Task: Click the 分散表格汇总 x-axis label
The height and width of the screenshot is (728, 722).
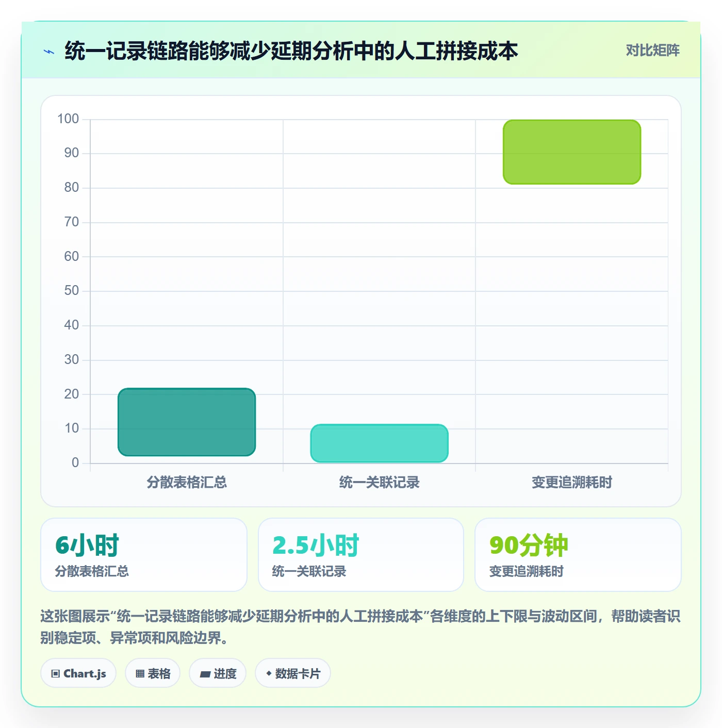Action: [x=187, y=483]
